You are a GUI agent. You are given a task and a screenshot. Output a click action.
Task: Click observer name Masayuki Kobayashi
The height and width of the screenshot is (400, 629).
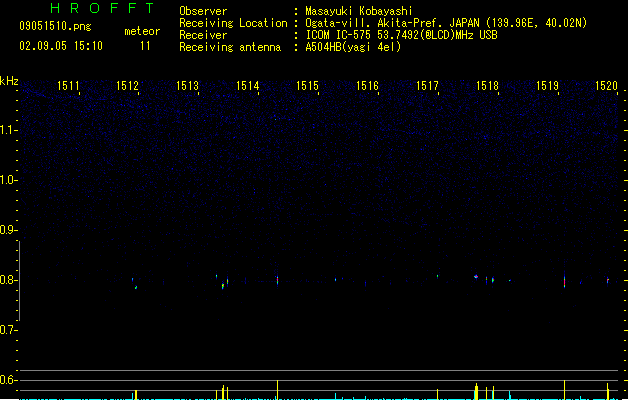(x=359, y=11)
